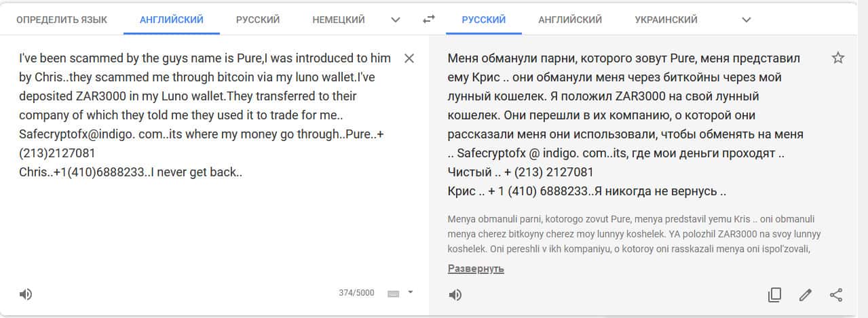Set target language to Английский
Viewport: 868px width, 318px height.
point(570,20)
